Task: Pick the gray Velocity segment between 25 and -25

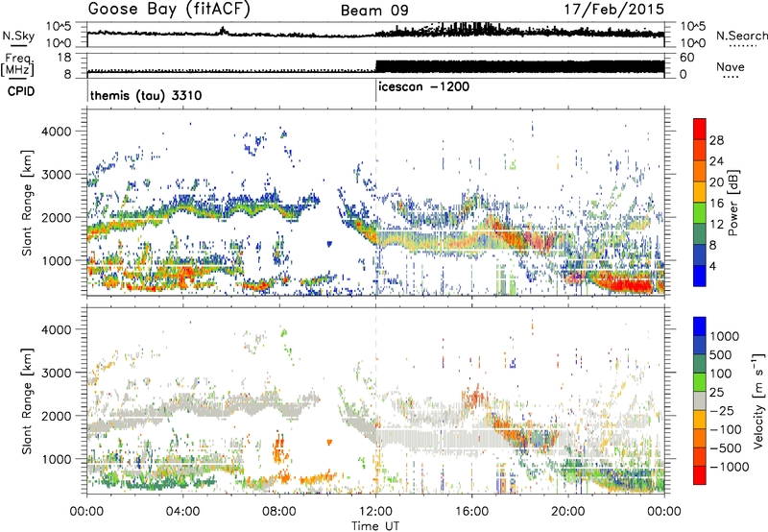Action: point(700,400)
